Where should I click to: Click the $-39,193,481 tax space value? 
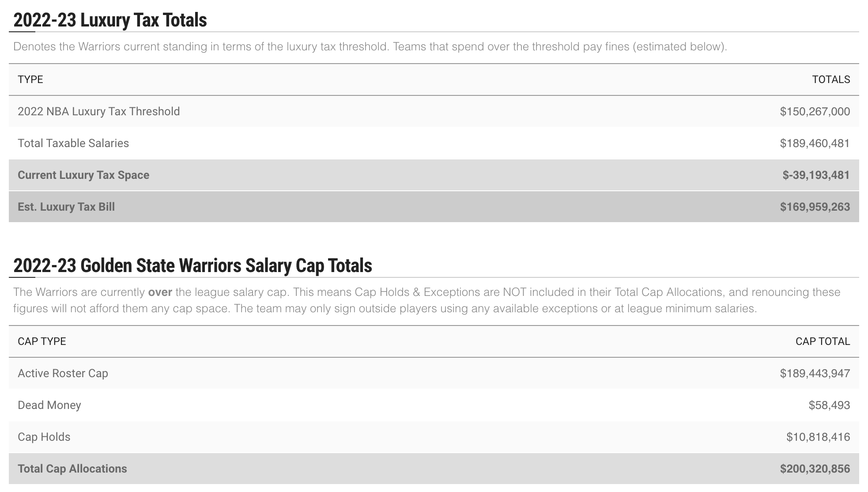816,175
